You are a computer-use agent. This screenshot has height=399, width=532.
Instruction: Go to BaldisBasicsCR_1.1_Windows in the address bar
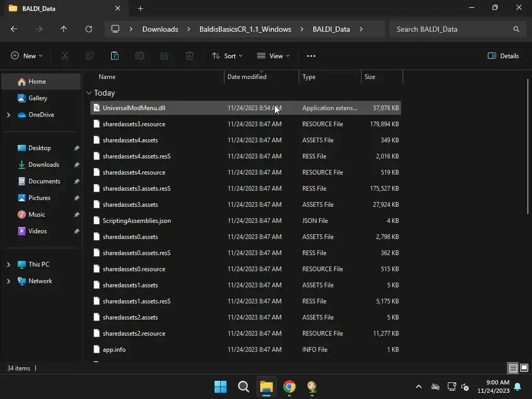coord(245,29)
